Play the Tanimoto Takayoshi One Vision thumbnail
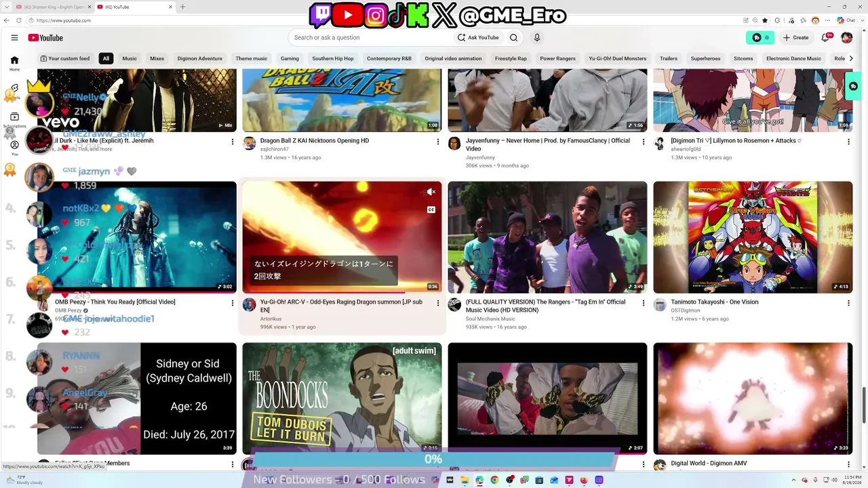Image resolution: width=868 pixels, height=488 pixels. [x=753, y=237]
